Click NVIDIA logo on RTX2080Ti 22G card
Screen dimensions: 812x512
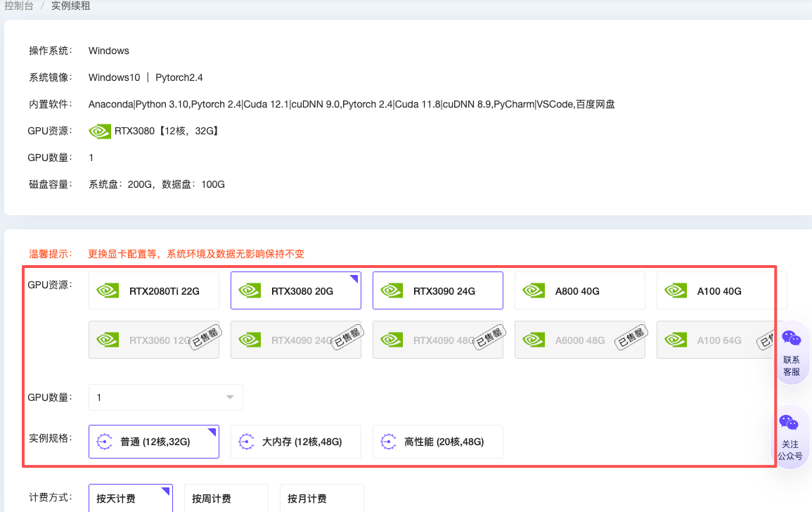(107, 290)
